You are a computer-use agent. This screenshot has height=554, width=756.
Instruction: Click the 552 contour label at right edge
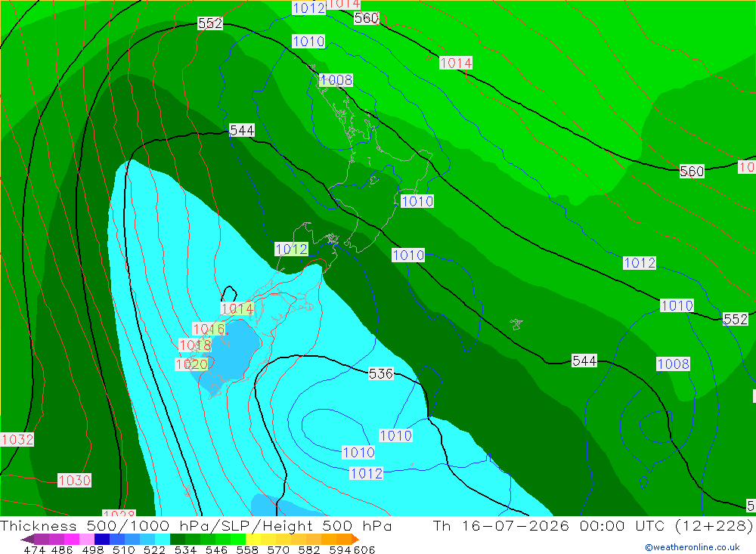click(x=736, y=319)
